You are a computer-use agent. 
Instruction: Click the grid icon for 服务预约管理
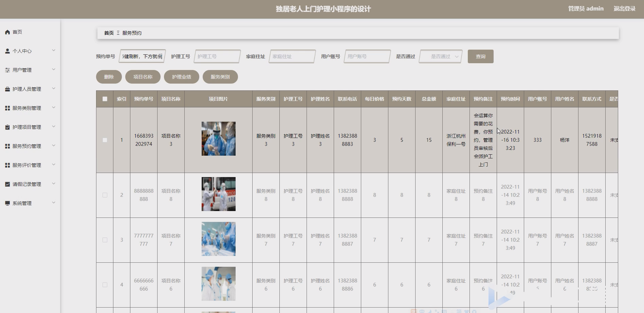7,146
